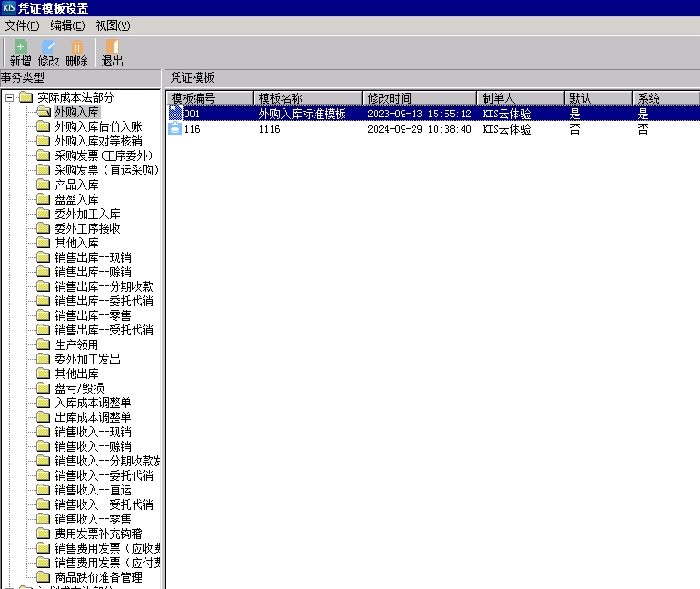This screenshot has height=589, width=700.
Task: Select the 外购入库 folder icon
Action: [44, 112]
